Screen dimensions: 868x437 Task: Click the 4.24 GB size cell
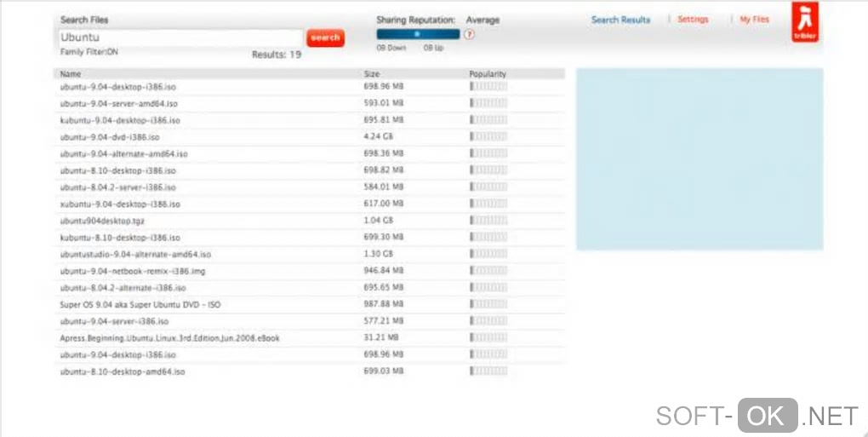tap(378, 136)
